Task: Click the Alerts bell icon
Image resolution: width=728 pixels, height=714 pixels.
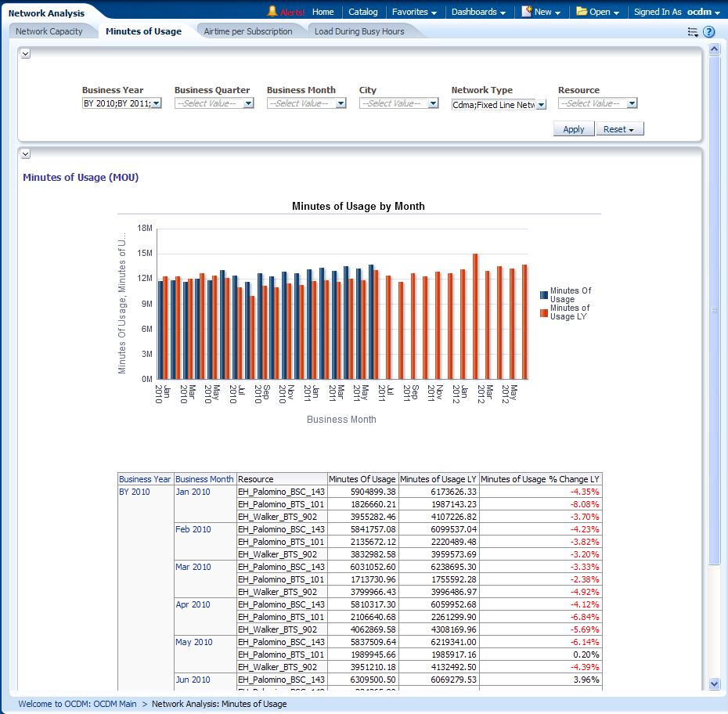Action: pos(272,12)
